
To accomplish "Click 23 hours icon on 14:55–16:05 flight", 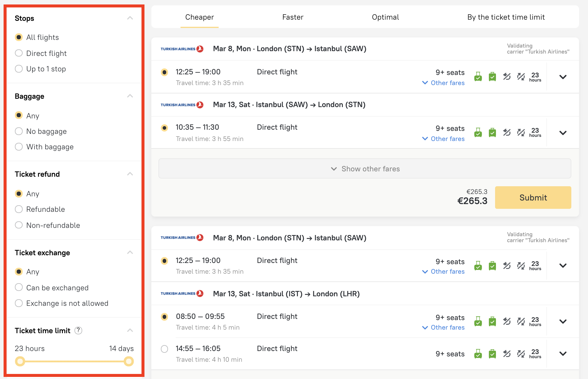I will 535,354.
